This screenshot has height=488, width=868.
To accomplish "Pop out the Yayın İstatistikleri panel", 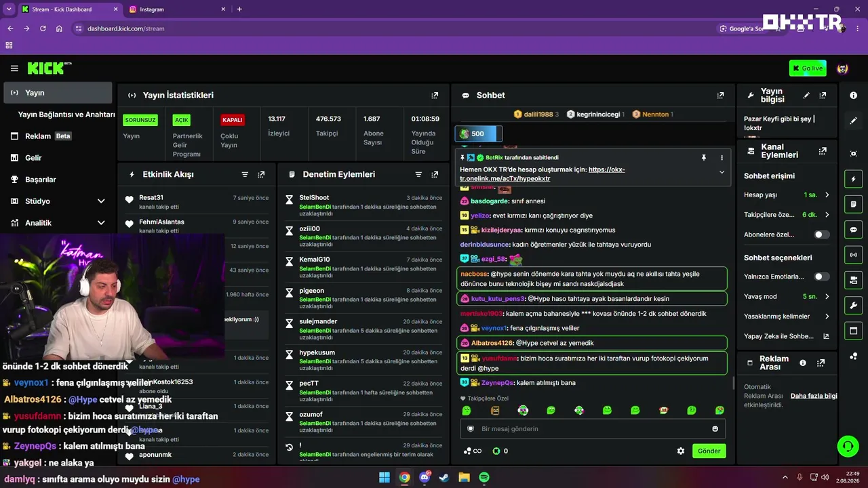I will click(435, 96).
